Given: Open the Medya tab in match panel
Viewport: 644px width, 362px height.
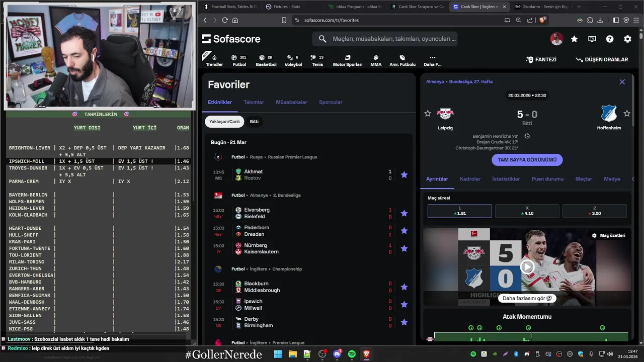Looking at the screenshot, I should (x=612, y=179).
